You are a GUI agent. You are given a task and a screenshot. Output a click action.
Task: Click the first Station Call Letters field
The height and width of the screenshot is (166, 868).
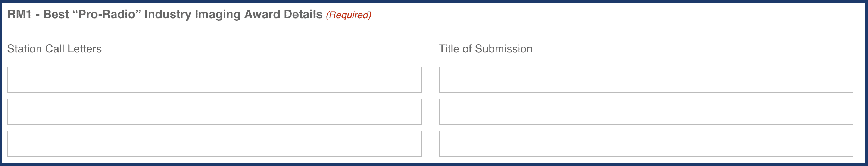point(214,80)
